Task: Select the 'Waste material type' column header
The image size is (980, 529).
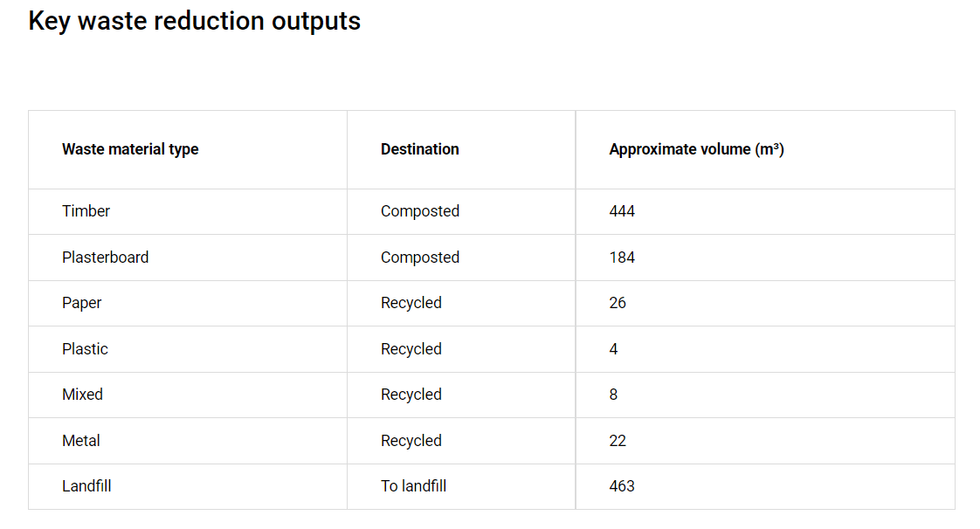Action: pyautogui.click(x=130, y=149)
